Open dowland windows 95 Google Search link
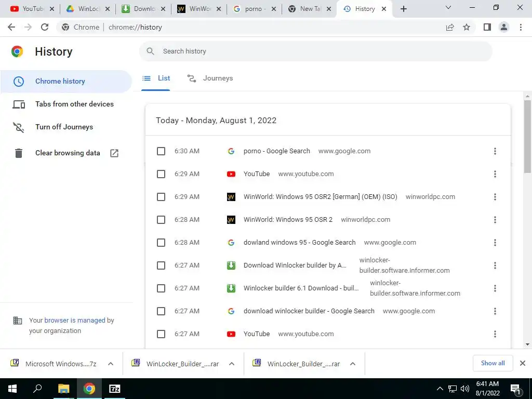Viewport: 532px width, 399px height. tap(300, 243)
